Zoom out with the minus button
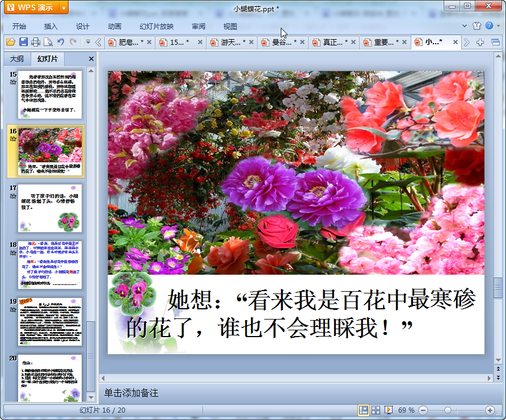This screenshot has height=420, width=506. (x=423, y=410)
